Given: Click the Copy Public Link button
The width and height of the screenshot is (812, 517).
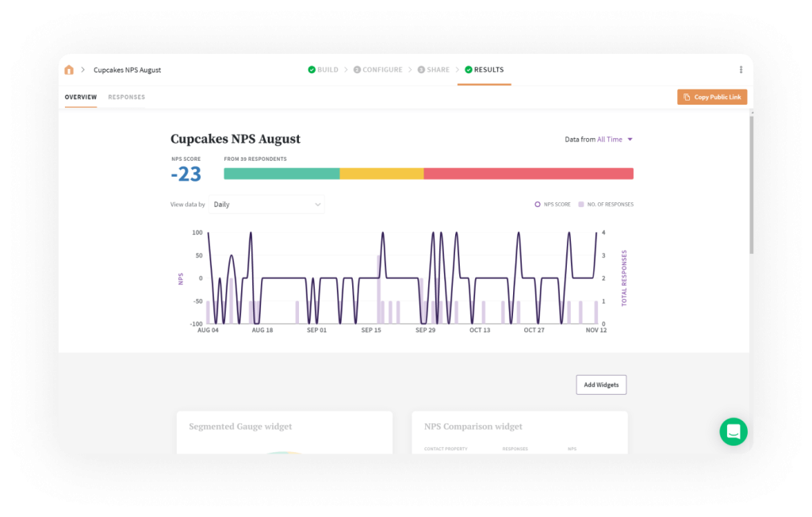Looking at the screenshot, I should coord(712,98).
